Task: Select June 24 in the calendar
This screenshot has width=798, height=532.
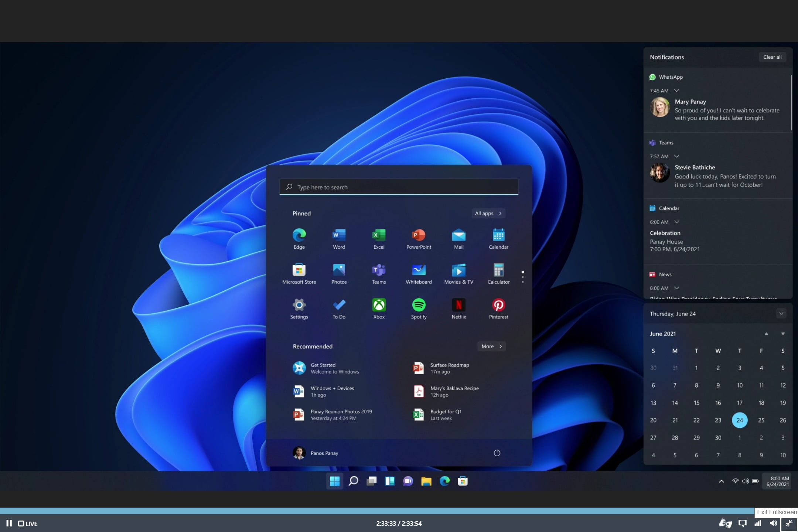Action: (x=740, y=420)
